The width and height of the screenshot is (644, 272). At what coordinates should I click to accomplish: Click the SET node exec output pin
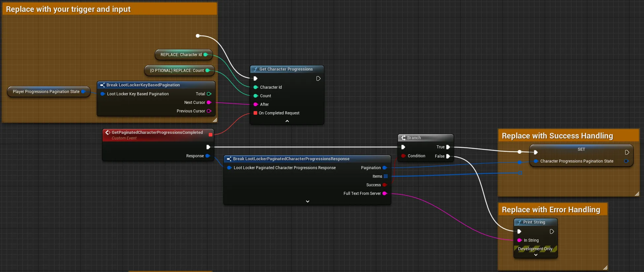click(627, 152)
